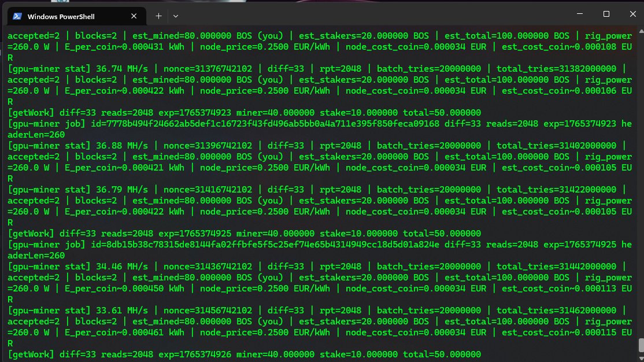This screenshot has width=644, height=362.
Task: Click the PowerShell icon in the tab
Action: click(17, 16)
